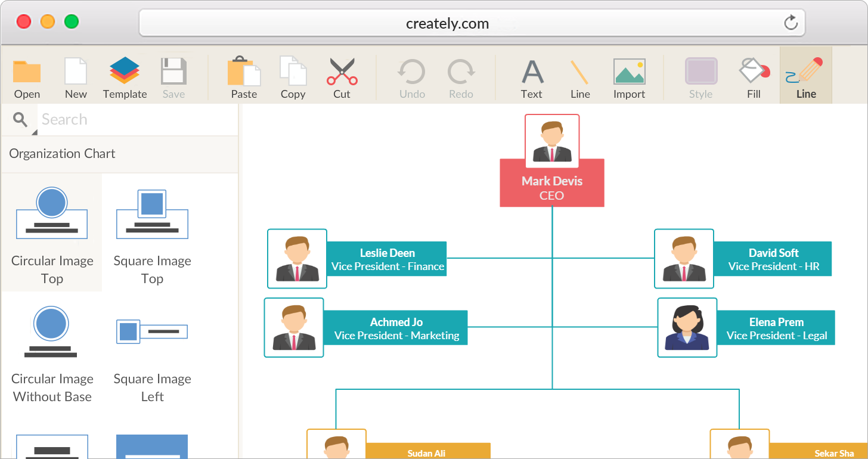Screen dimensions: 868x459
Task: Select the Circular Image Top shape
Action: (x=52, y=232)
